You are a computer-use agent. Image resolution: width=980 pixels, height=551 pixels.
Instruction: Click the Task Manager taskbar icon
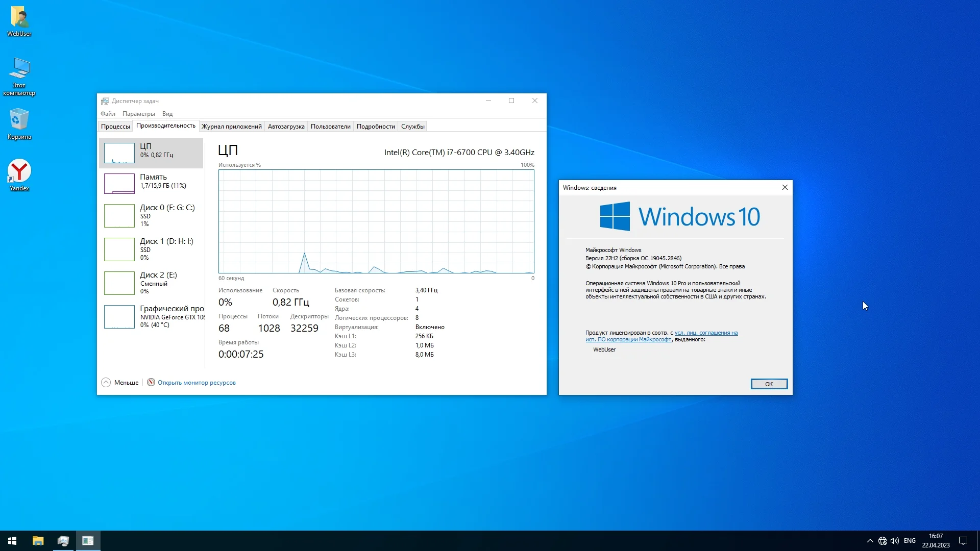63,541
